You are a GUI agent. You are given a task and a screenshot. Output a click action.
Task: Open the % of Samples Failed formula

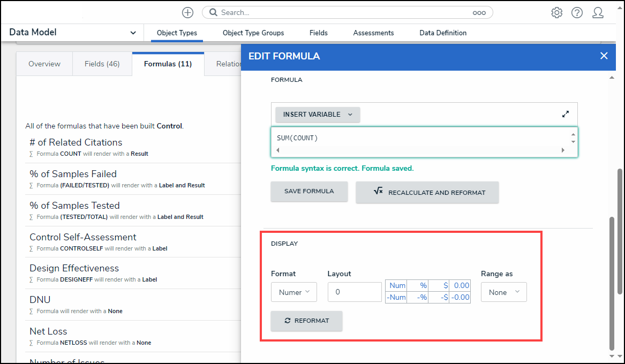pos(73,174)
